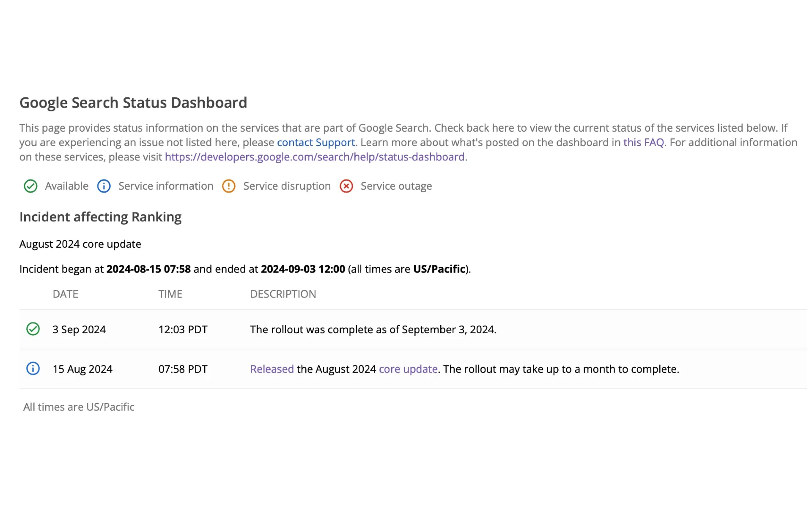Click the green checkmark Available legend icon
812x508 pixels.
click(x=30, y=186)
